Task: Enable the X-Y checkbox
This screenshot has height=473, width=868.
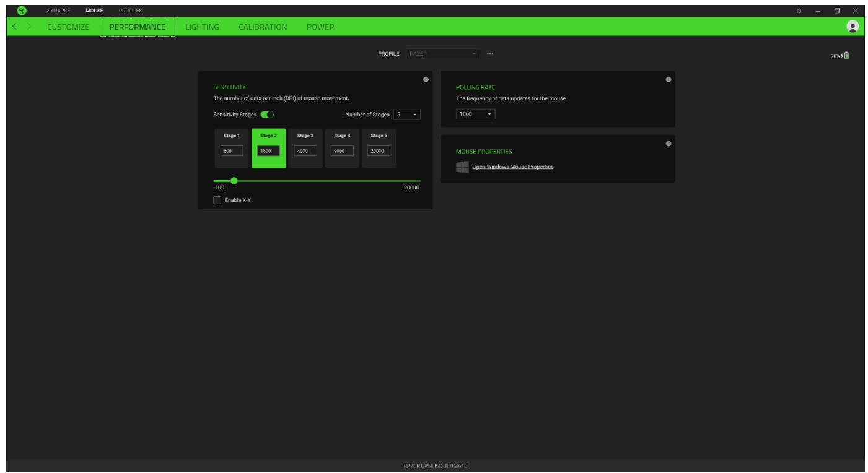Action: (x=217, y=200)
